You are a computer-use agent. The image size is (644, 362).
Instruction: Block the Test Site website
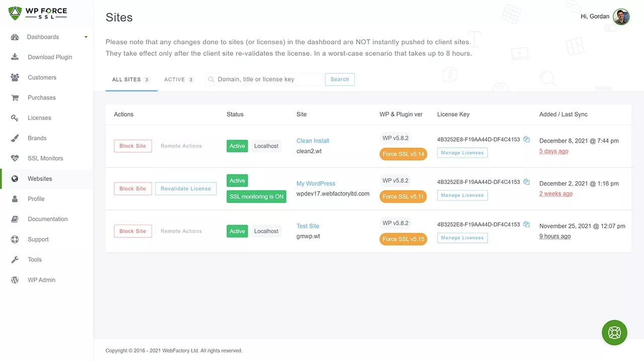click(133, 231)
